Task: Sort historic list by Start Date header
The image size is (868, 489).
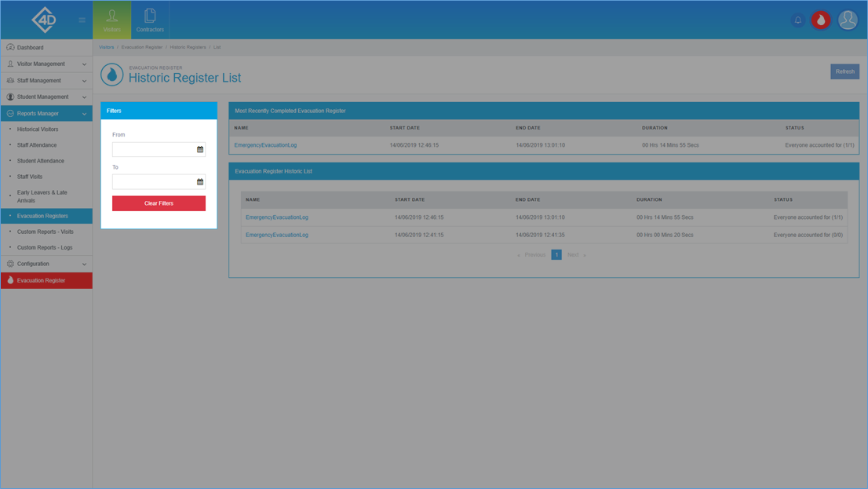Action: (x=410, y=199)
